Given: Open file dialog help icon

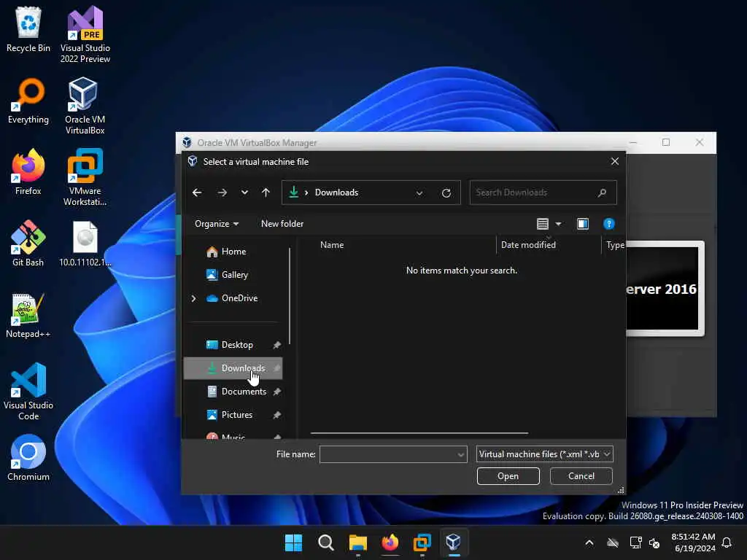Looking at the screenshot, I should [609, 224].
